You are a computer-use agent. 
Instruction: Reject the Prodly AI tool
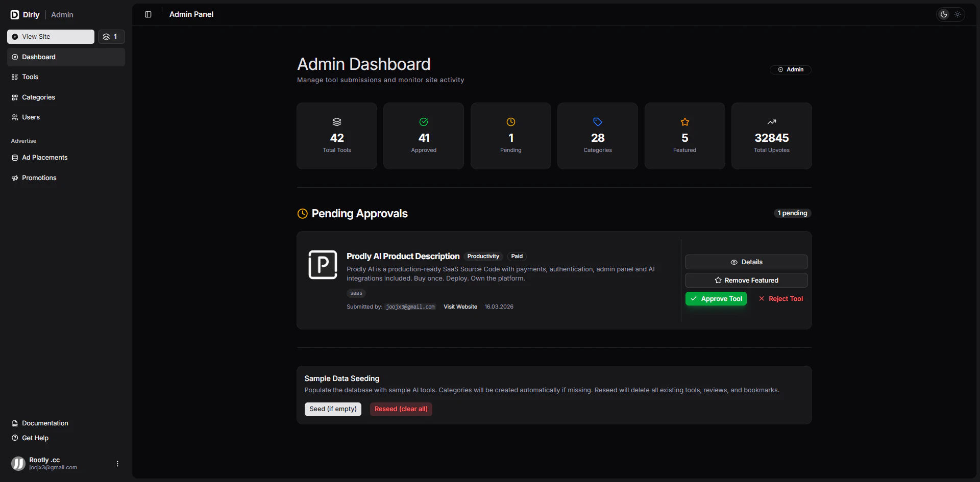[780, 299]
